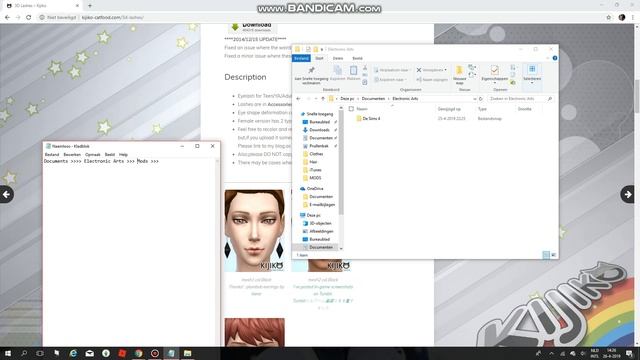Open Windows Start menu
640x360 pixels.
coord(8,353)
